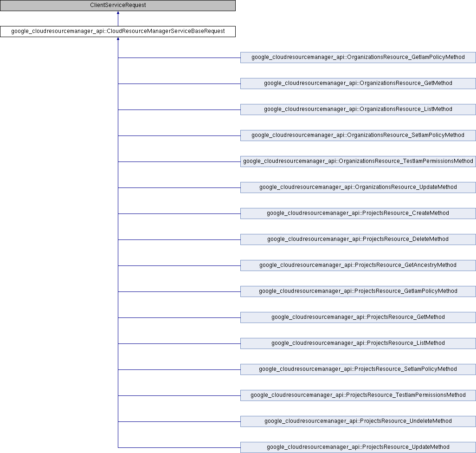Click ProjectsResource_GetIamPolicyMethod box
The image size is (476, 453).
point(358,291)
